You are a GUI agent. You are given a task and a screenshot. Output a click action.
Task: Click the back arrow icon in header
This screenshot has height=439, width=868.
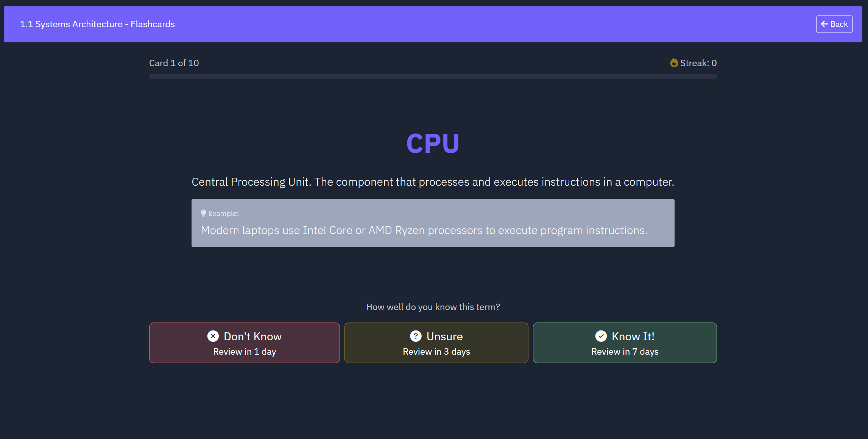[824, 24]
